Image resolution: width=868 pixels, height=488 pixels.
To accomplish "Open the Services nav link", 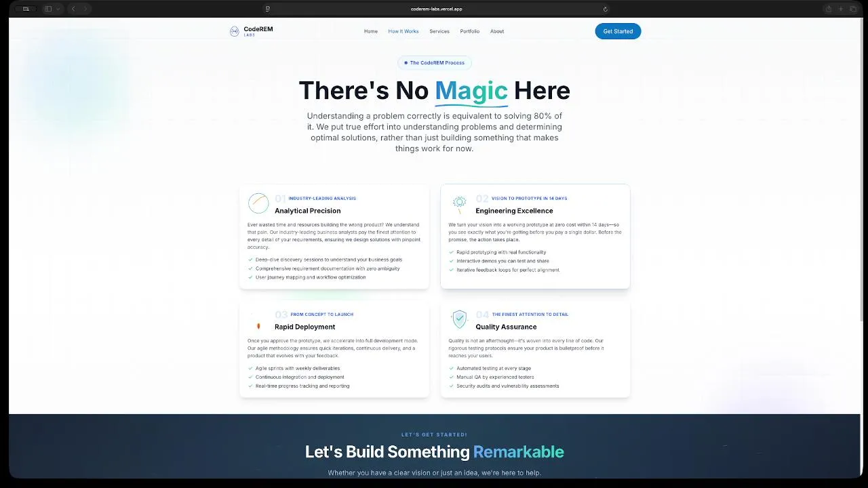I will (x=439, y=31).
